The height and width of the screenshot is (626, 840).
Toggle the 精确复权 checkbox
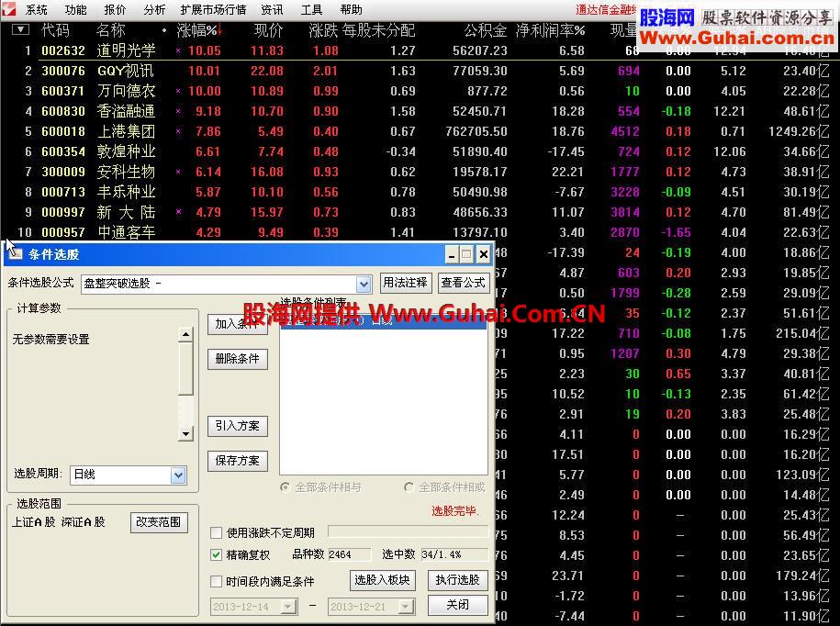tap(216, 554)
